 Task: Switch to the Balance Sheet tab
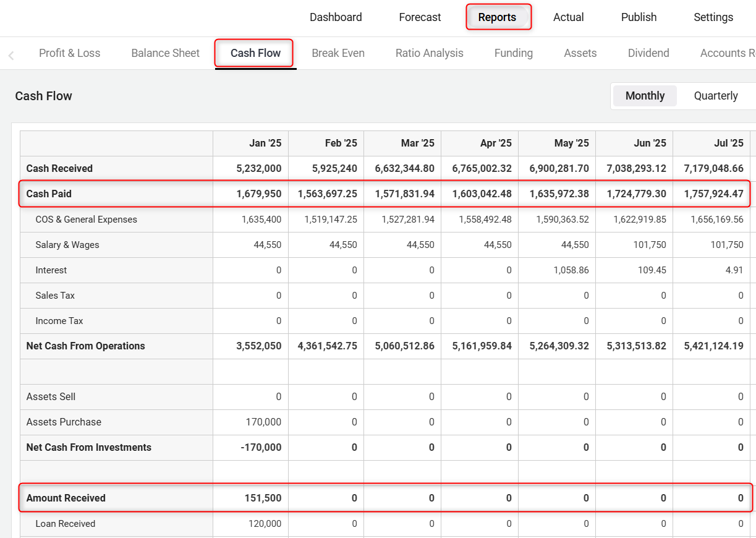coord(165,53)
